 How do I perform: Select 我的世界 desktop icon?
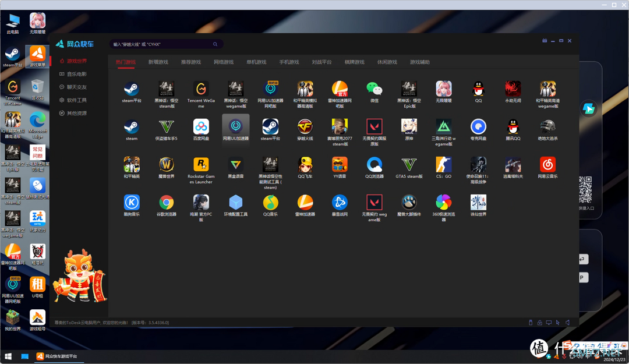tap(13, 320)
